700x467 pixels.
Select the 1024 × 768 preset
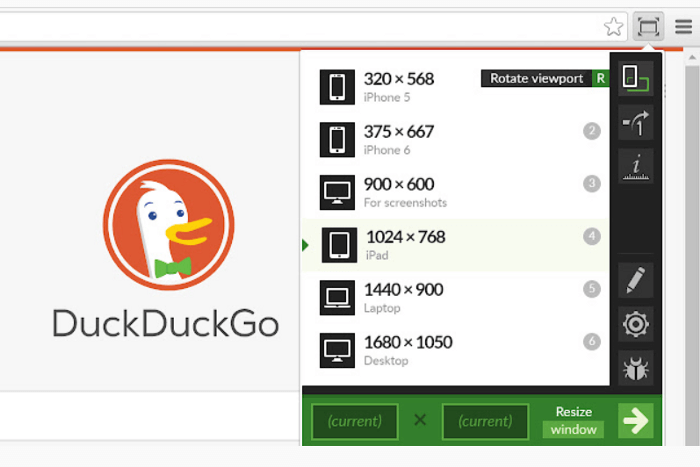pos(456,245)
